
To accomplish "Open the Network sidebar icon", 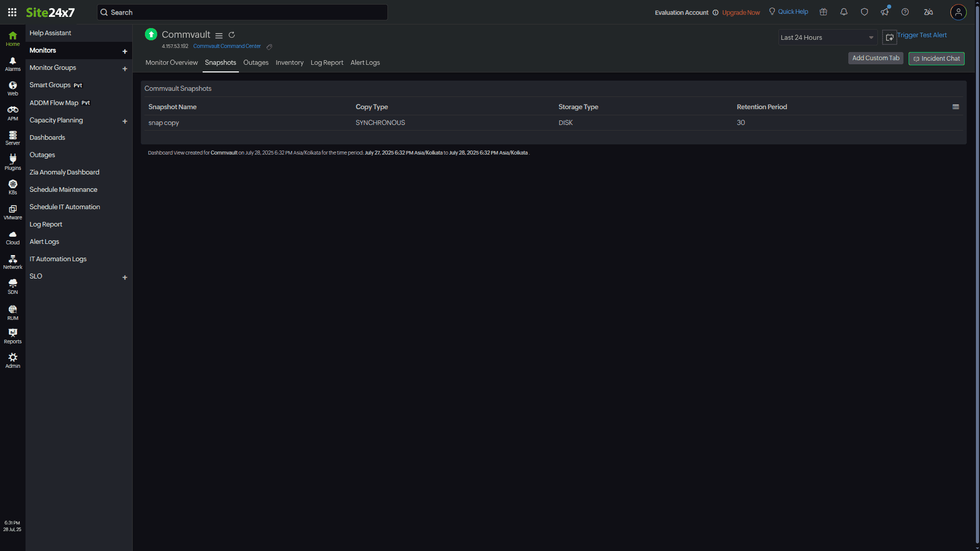I will click(13, 262).
